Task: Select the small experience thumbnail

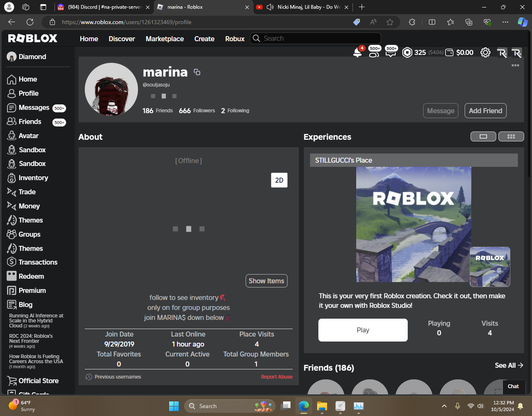Action: [490, 267]
